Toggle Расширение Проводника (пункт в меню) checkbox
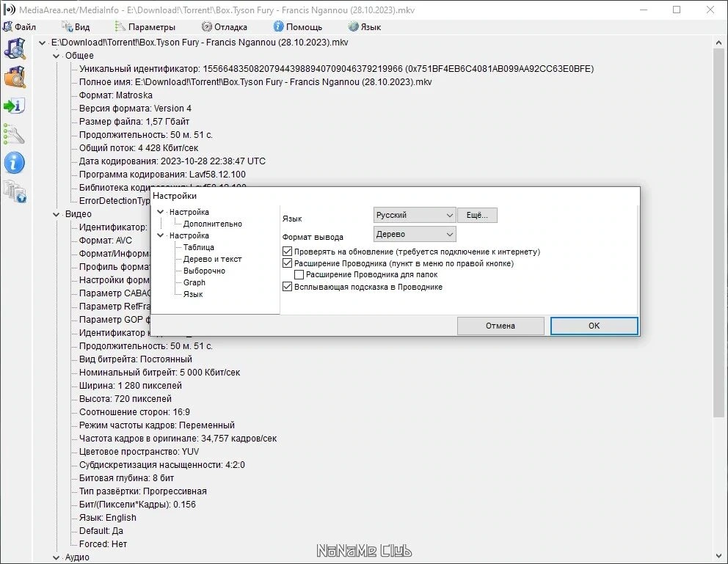Screen dimensions: 728x564 pos(288,263)
